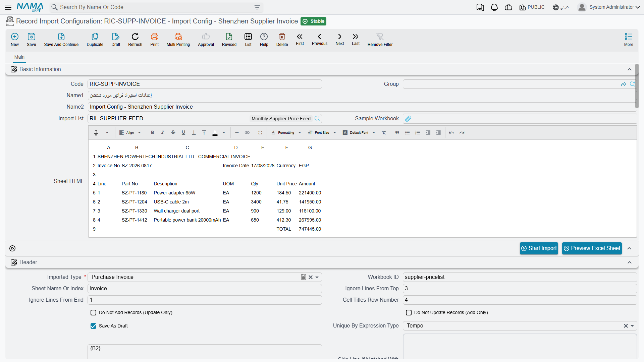Click Preview Excel Sheet button
Viewport: 644px width, 362px height.
[x=592, y=248]
